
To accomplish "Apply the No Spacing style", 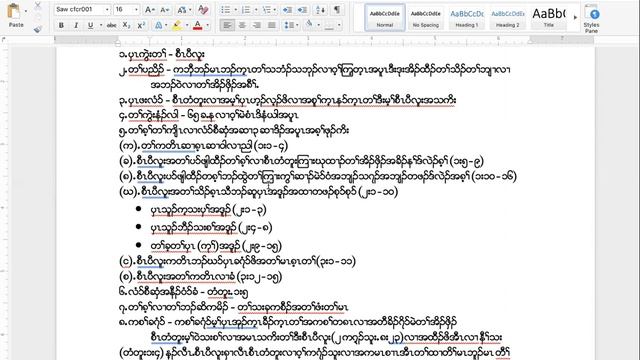I will tap(426, 18).
